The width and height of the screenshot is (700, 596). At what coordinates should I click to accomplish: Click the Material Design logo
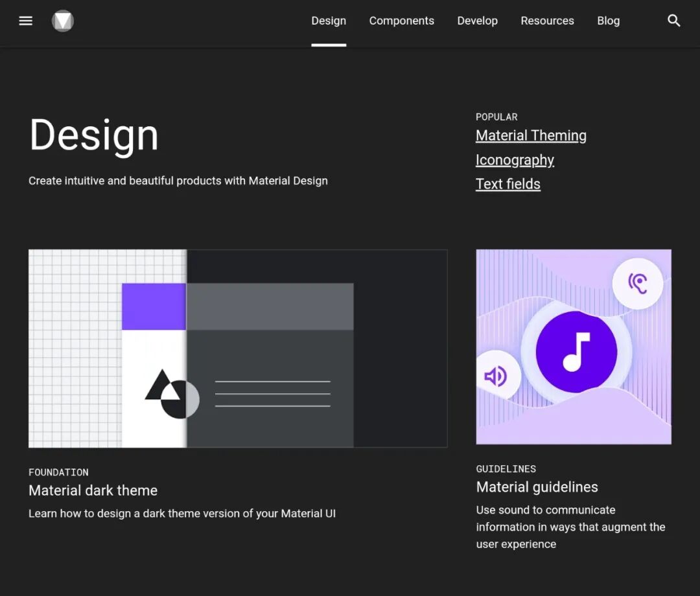pyautogui.click(x=62, y=21)
